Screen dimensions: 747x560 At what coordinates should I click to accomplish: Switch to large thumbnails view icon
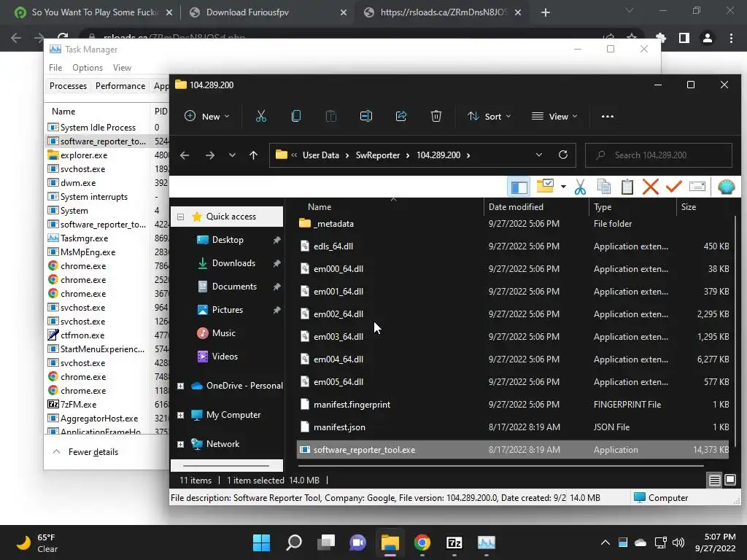[x=729, y=480]
